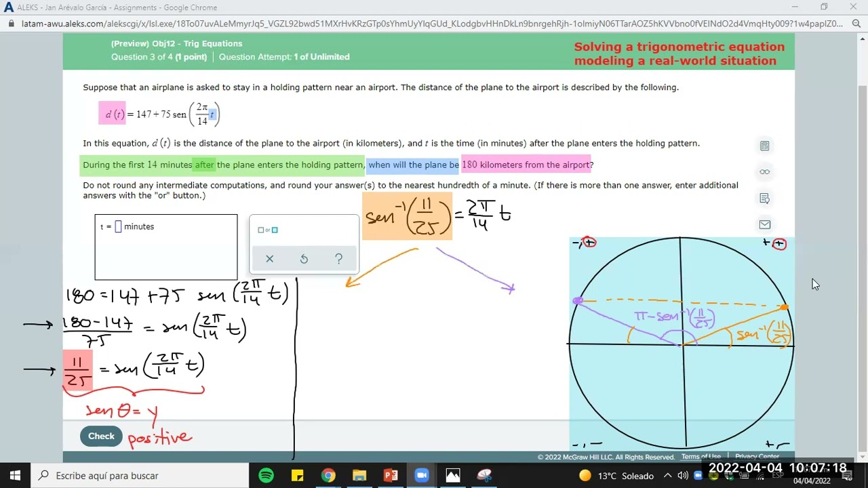Image resolution: width=868 pixels, height=488 pixels.
Task: Clear the answer with the X button
Action: coord(269,259)
